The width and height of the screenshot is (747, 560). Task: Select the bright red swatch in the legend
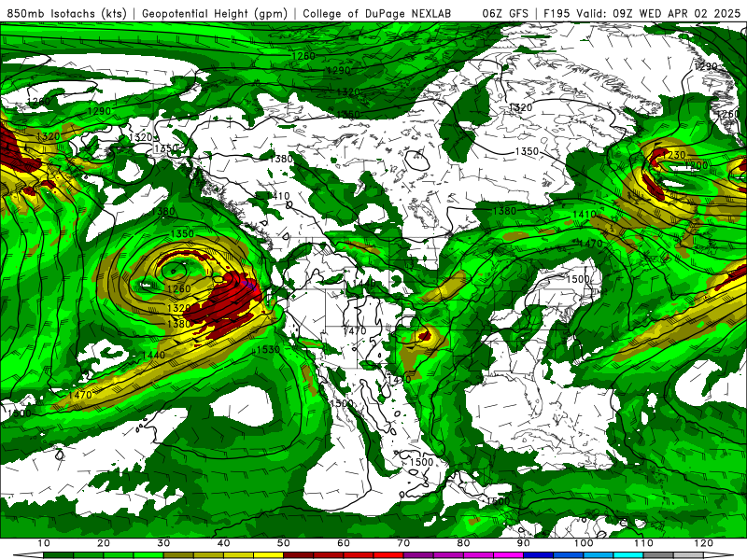tap(388, 555)
